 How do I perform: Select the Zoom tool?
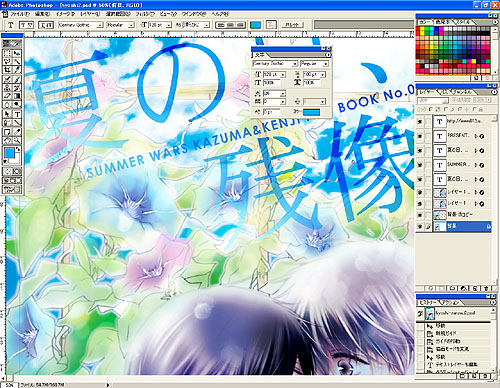(17, 140)
